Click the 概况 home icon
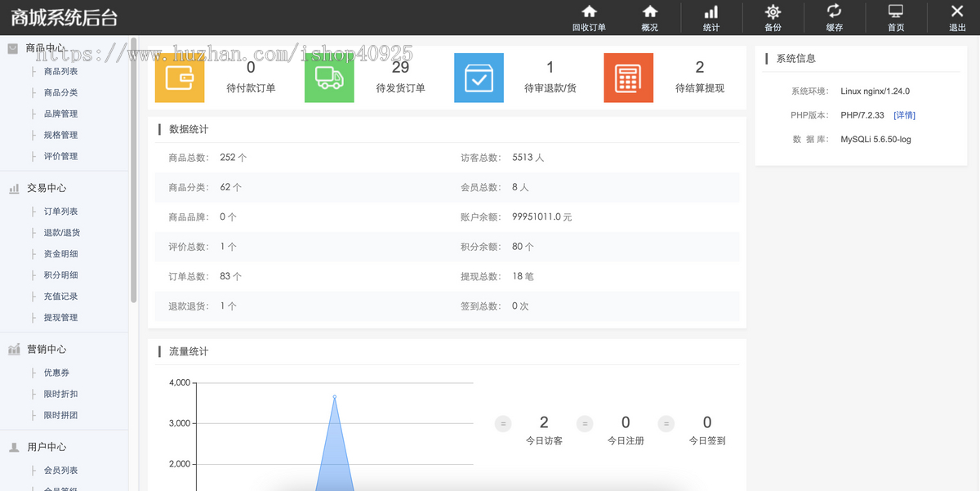The height and width of the screenshot is (491, 980). (x=650, y=11)
